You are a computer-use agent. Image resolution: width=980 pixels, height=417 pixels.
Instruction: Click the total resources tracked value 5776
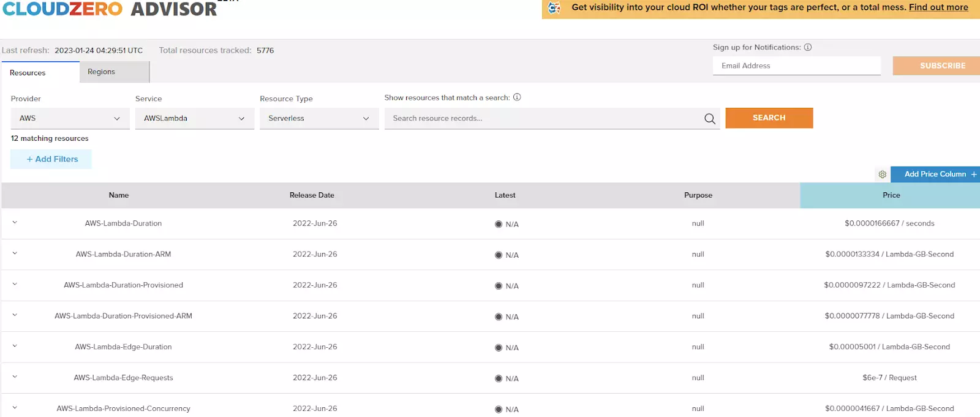click(x=265, y=50)
